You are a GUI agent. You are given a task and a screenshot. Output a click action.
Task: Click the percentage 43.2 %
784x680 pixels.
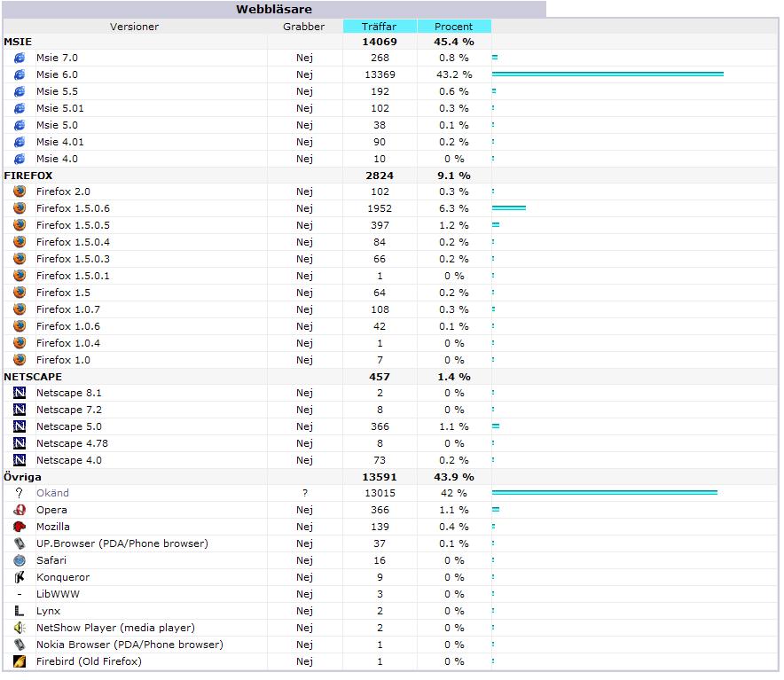point(454,75)
